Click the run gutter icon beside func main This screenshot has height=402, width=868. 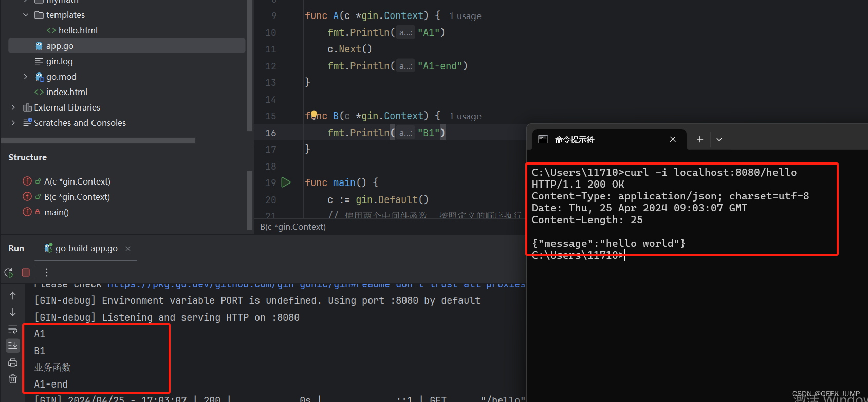(286, 182)
